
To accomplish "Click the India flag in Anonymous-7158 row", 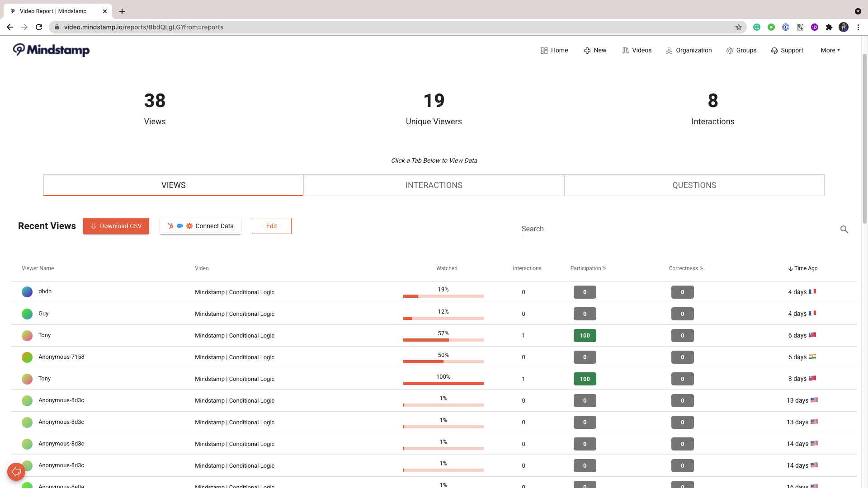I will pyautogui.click(x=812, y=357).
